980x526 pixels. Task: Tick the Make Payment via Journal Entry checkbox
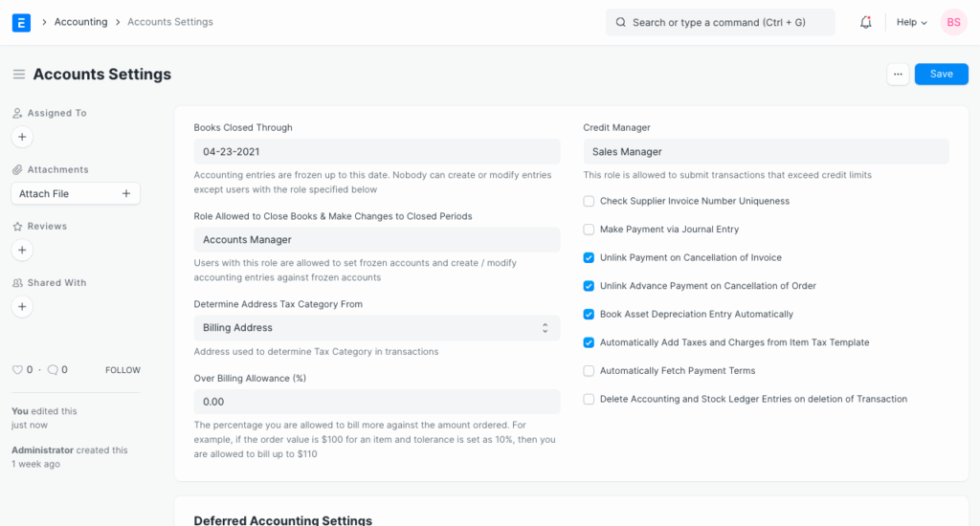[x=590, y=230]
